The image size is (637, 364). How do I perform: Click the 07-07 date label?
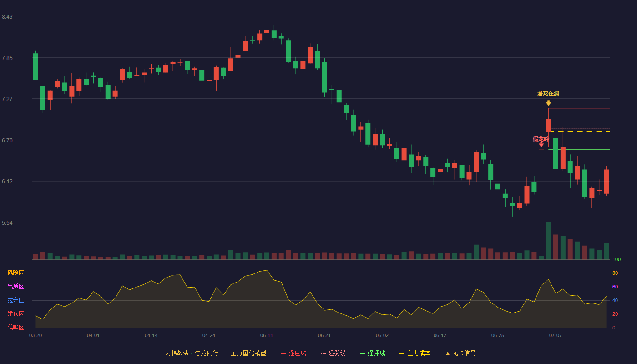556,335
